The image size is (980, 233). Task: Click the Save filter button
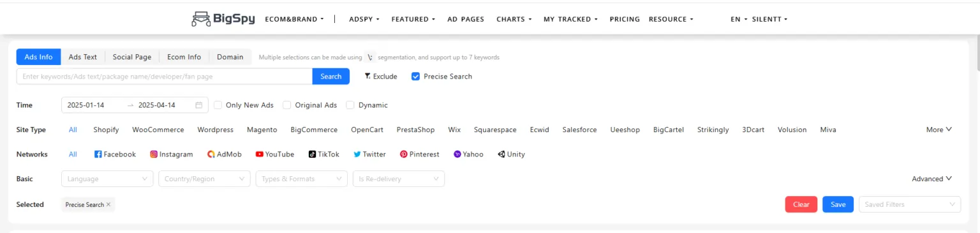coord(838,204)
